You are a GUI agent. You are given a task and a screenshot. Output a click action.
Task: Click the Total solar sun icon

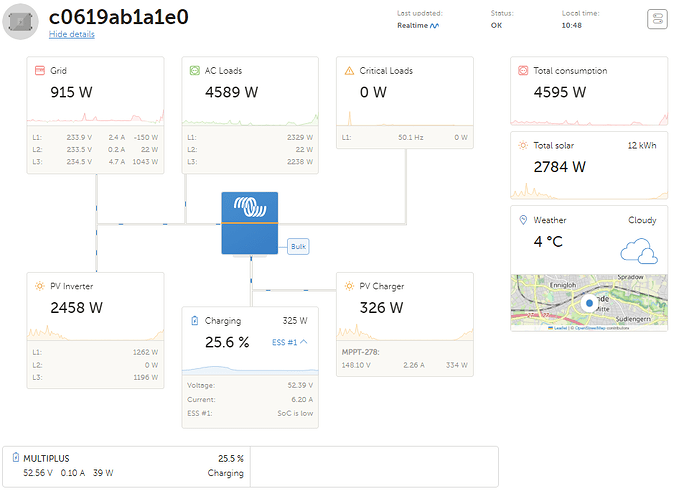click(x=523, y=145)
